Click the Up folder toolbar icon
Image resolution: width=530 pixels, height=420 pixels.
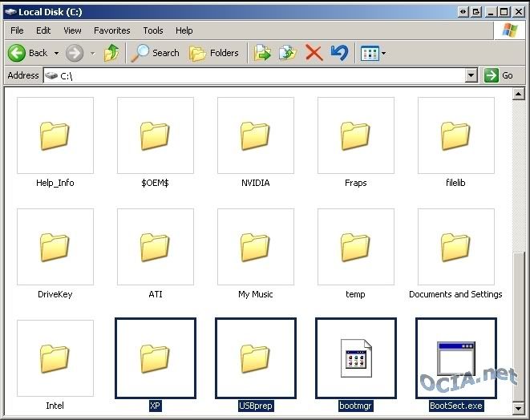111,53
